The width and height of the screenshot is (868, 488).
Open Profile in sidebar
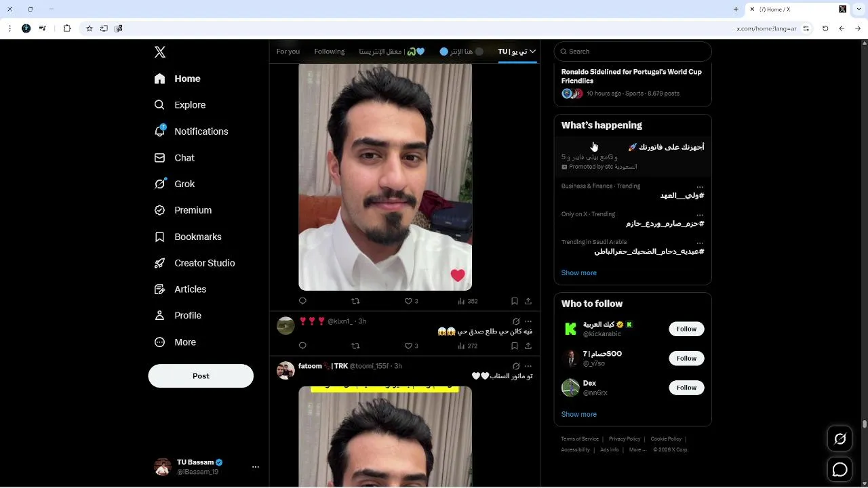pyautogui.click(x=178, y=315)
